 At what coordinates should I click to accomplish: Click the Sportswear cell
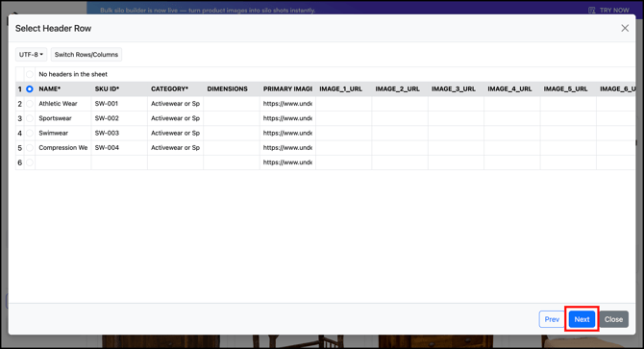click(x=63, y=118)
